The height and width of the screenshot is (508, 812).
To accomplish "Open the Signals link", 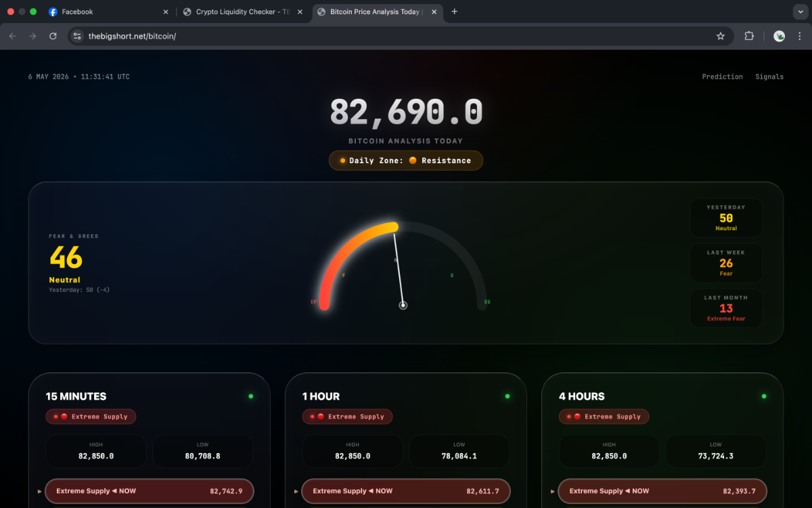I will coord(769,77).
